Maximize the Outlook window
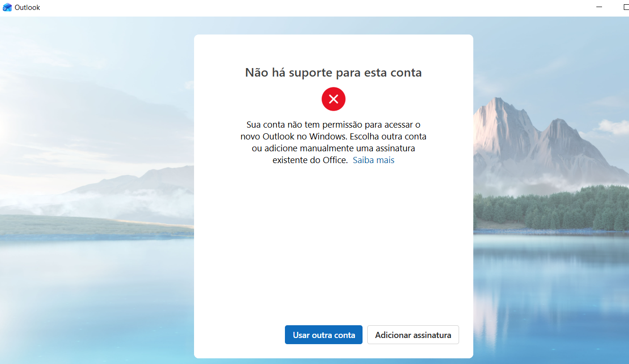This screenshot has width=629, height=364. pos(625,8)
